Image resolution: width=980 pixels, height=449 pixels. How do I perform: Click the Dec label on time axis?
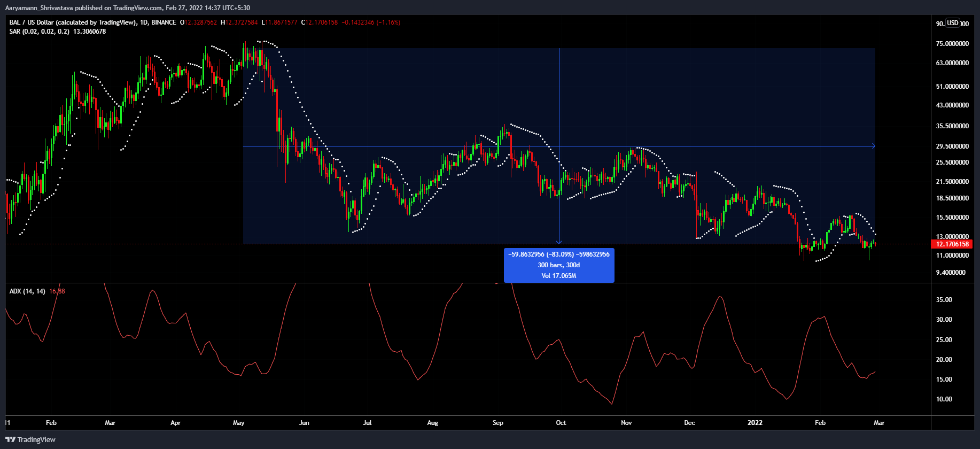(690, 423)
